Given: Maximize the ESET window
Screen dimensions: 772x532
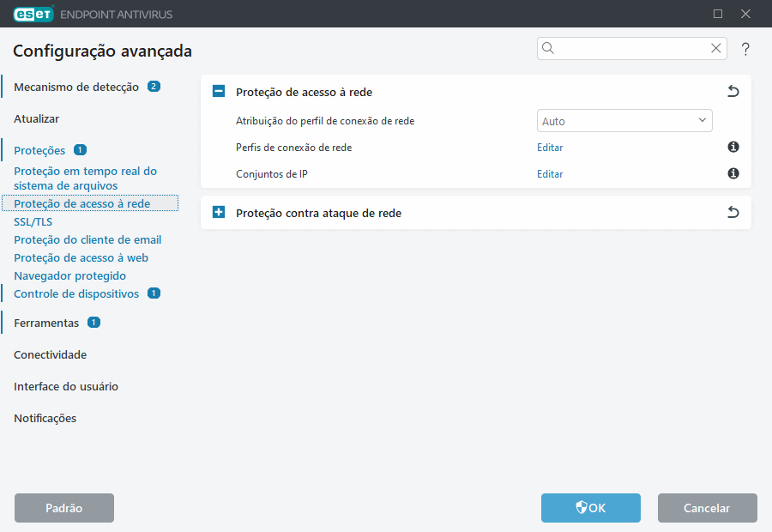Looking at the screenshot, I should tap(718, 14).
